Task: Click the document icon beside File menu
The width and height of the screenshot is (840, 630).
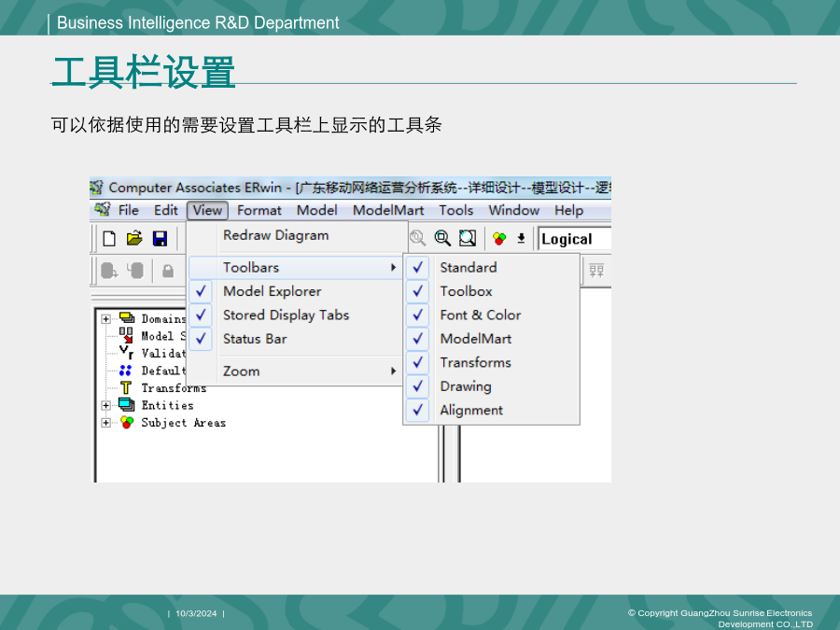Action: pyautogui.click(x=103, y=209)
